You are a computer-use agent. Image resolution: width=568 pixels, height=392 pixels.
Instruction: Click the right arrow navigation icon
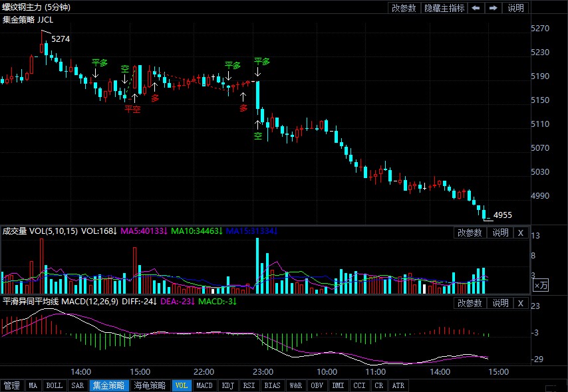point(493,8)
